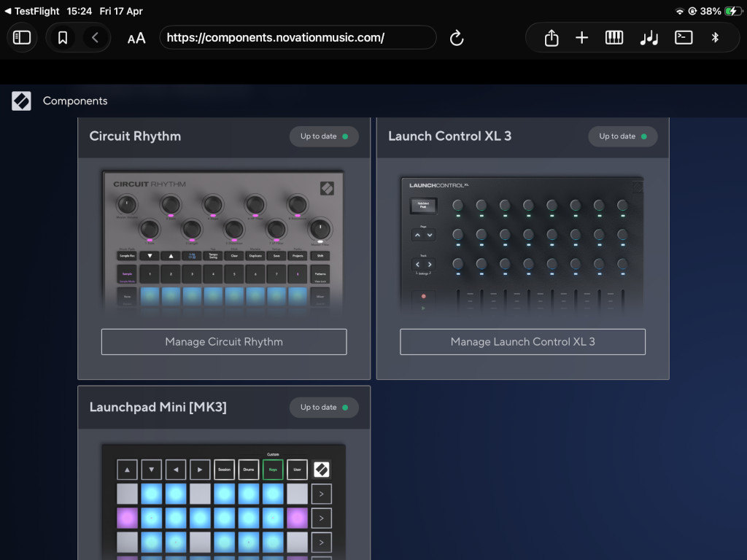Go back with the chevron arrow
The height and width of the screenshot is (560, 747).
click(x=96, y=38)
